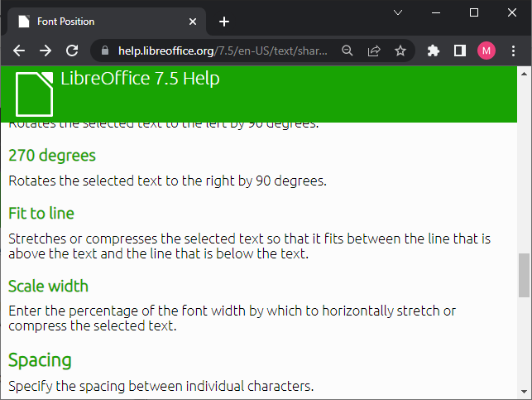Click the "Spacing" heading
The image size is (532, 400).
pyautogui.click(x=40, y=360)
